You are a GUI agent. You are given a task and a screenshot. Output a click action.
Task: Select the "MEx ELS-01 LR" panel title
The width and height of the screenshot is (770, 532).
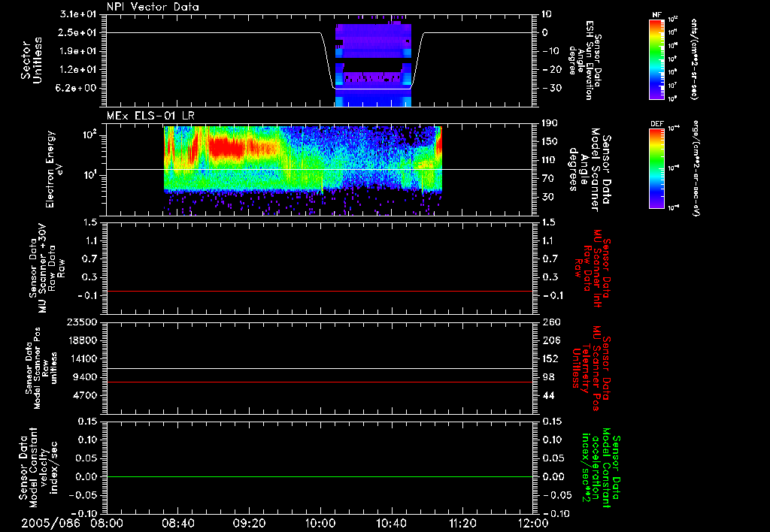pos(150,116)
